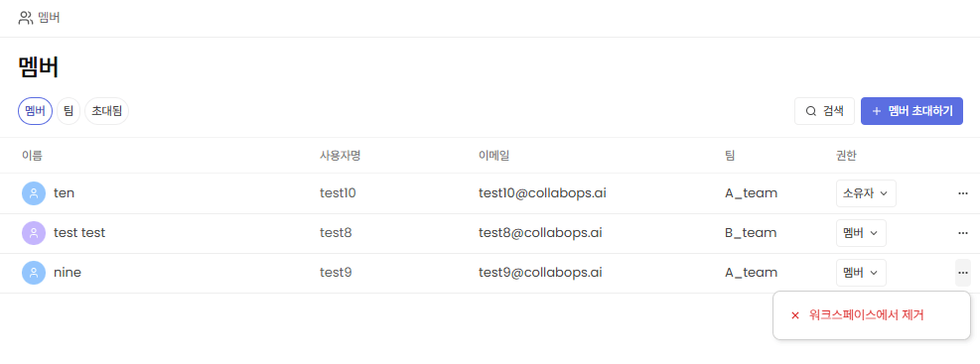Open the 소유자 role dropdown for ten
Viewport: 980px width, 364px height.
click(x=866, y=193)
